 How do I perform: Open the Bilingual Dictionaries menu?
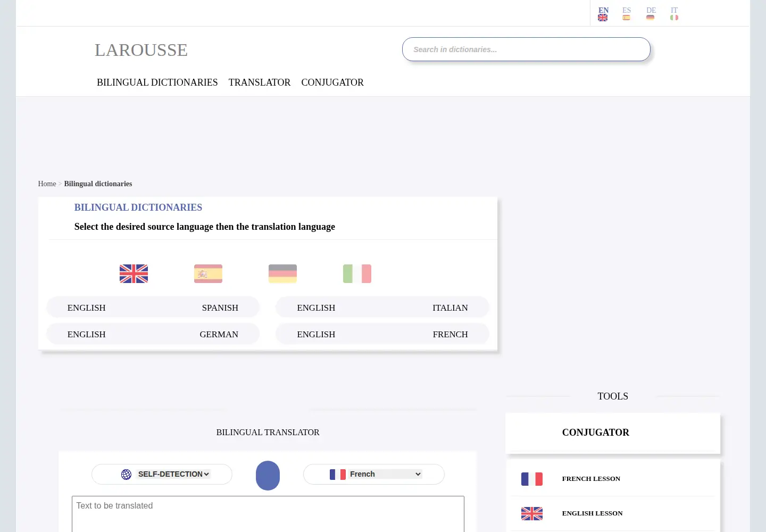(x=157, y=82)
